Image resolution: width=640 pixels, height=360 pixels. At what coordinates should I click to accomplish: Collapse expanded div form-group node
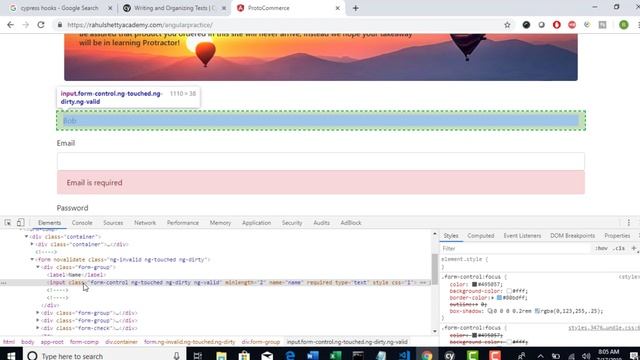pos(38,267)
